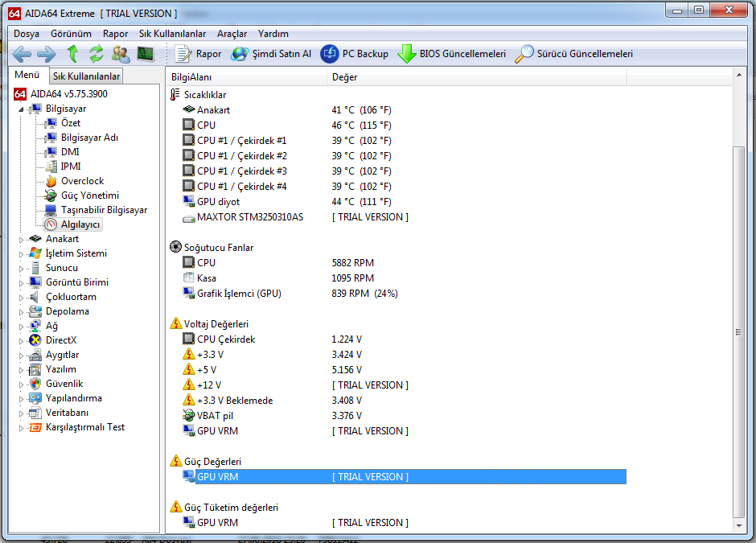This screenshot has height=543, width=756.
Task: Click the BilgiAlanı column header
Action: 247,77
